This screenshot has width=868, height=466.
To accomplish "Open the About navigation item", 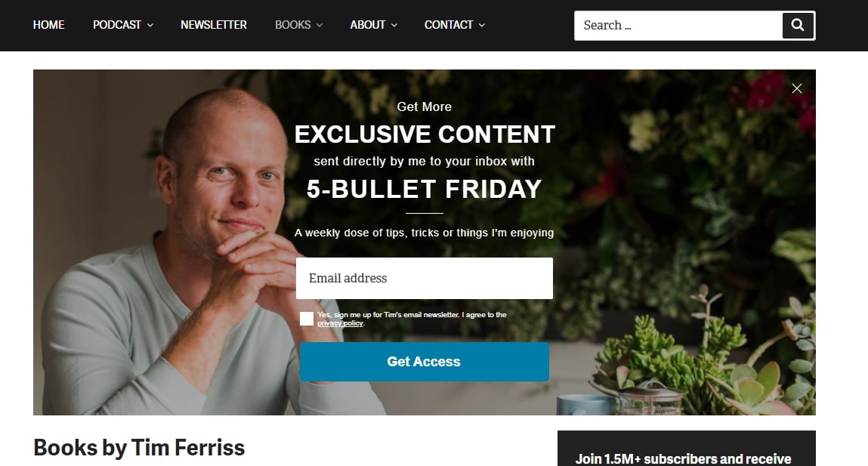I will coord(368,25).
